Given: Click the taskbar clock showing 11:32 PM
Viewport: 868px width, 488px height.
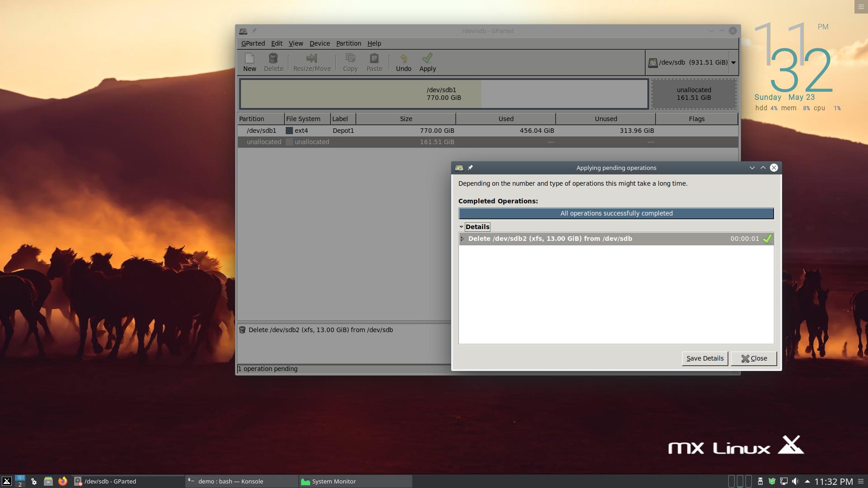Looking at the screenshot, I should pyautogui.click(x=833, y=482).
